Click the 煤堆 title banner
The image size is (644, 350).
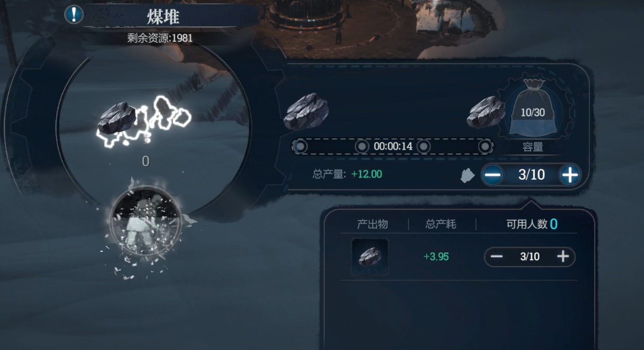coord(163,16)
